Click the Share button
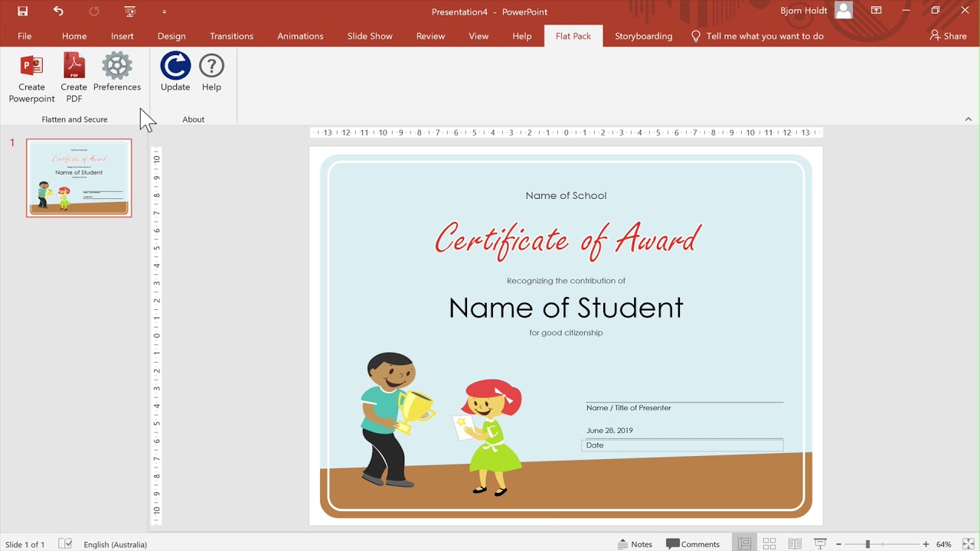Image resolution: width=980 pixels, height=551 pixels. (x=948, y=36)
